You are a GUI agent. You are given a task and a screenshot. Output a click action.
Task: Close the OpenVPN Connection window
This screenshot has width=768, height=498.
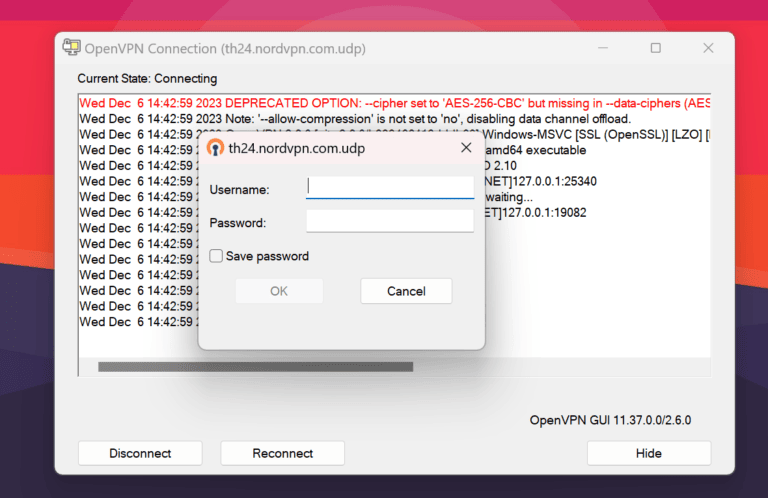708,48
